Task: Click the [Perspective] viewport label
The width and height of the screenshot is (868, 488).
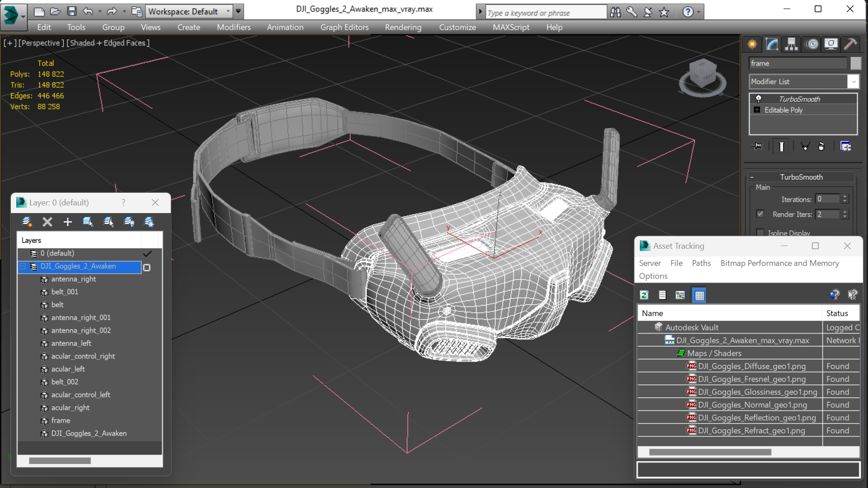Action: point(41,43)
